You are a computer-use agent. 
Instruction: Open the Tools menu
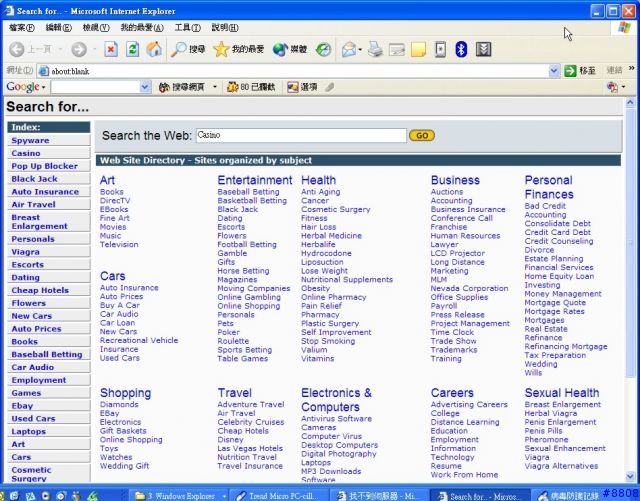click(x=187, y=27)
